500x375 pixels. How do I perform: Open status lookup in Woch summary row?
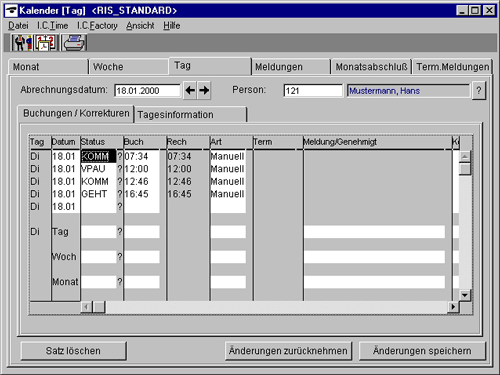[x=120, y=257]
